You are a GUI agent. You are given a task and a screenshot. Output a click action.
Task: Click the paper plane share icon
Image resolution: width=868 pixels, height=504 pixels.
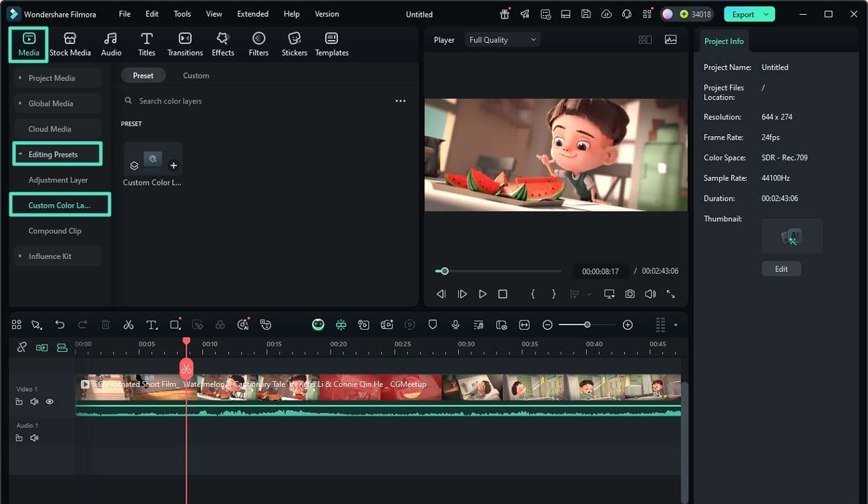coord(525,14)
